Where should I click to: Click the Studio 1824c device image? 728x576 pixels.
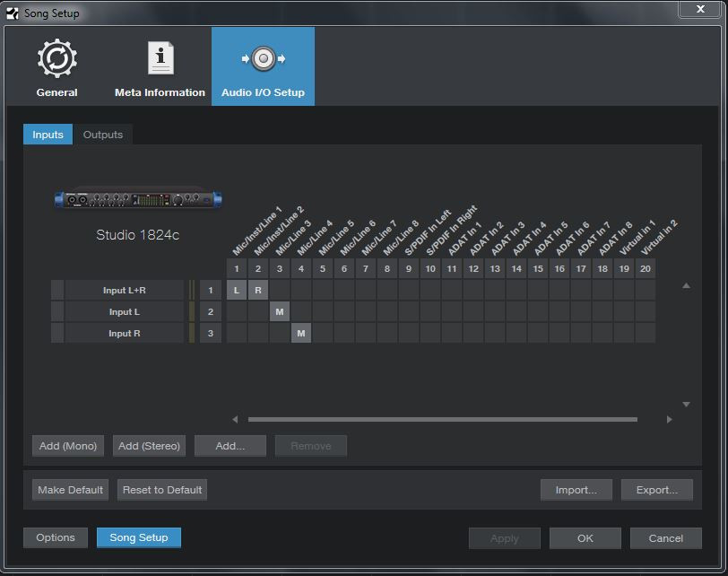point(137,199)
